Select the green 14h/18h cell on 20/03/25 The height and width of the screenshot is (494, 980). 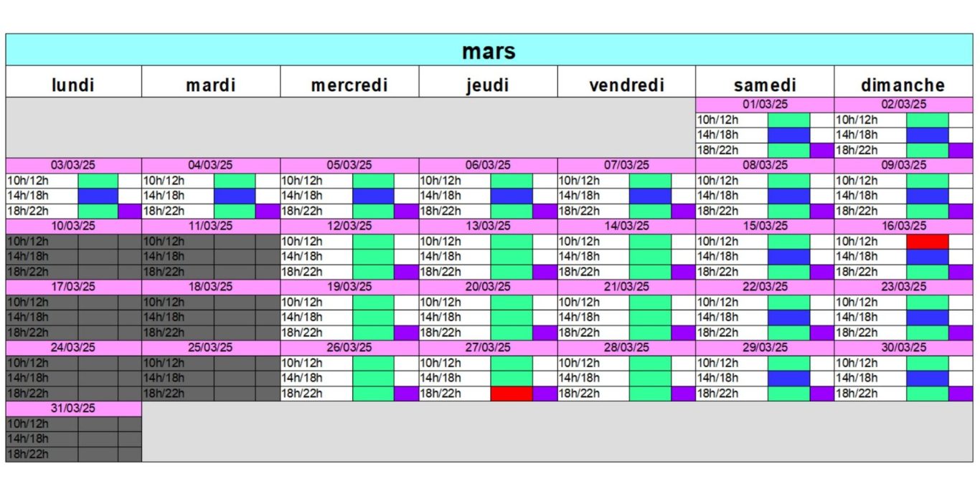512,317
